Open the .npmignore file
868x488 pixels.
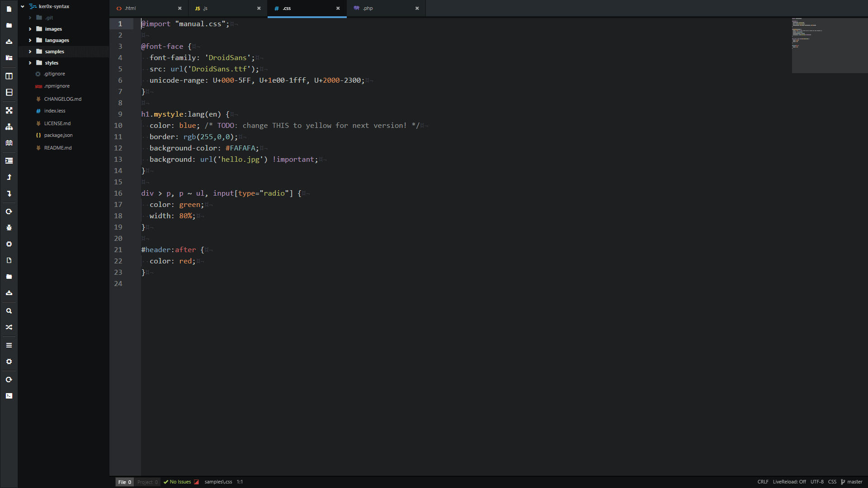57,86
